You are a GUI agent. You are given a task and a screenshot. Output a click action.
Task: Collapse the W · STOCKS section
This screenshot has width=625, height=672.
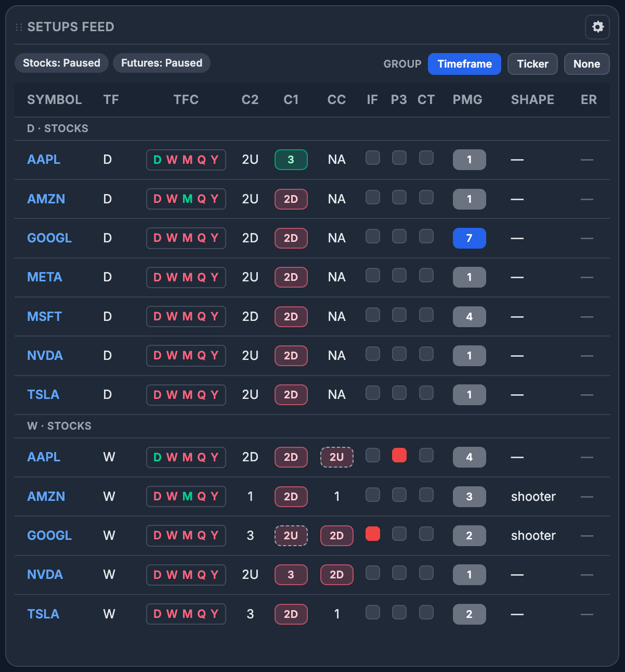pyautogui.click(x=59, y=425)
